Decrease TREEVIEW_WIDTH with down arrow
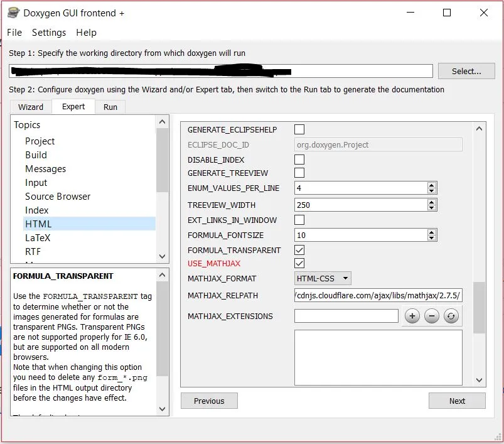Viewport: 504px width, 444px height. [x=431, y=207]
